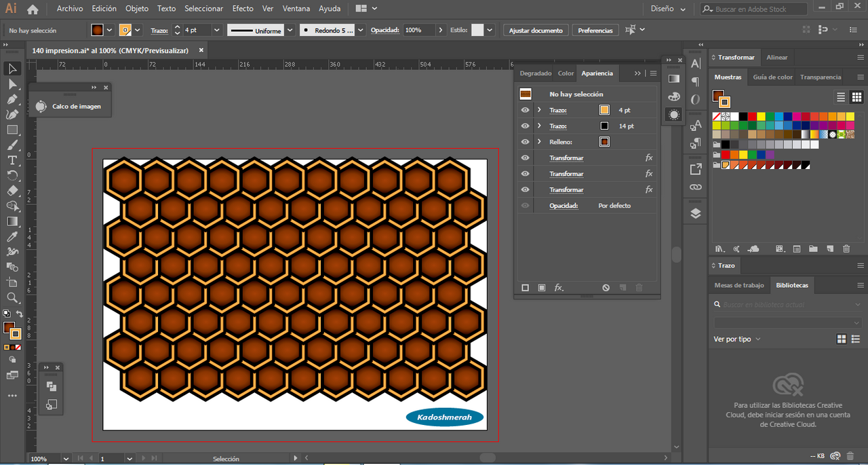Select the Direct Selection tool
Image resolution: width=868 pixels, height=465 pixels.
coord(12,84)
